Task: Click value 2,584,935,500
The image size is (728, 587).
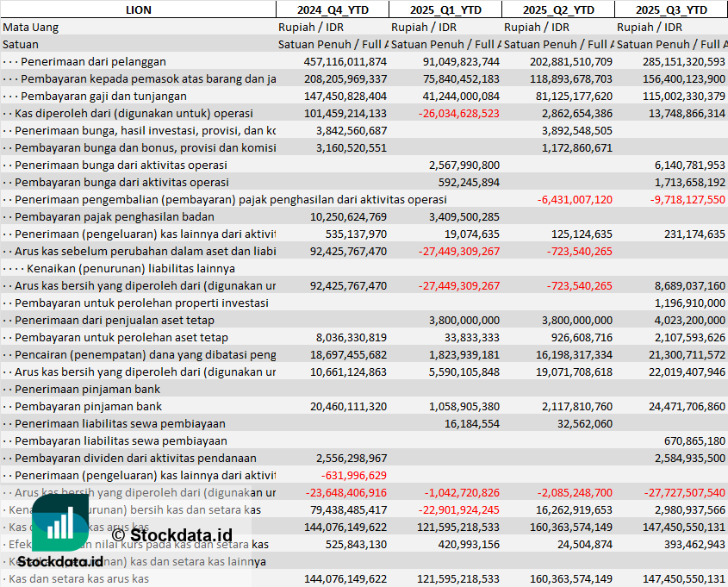Action: pos(690,458)
